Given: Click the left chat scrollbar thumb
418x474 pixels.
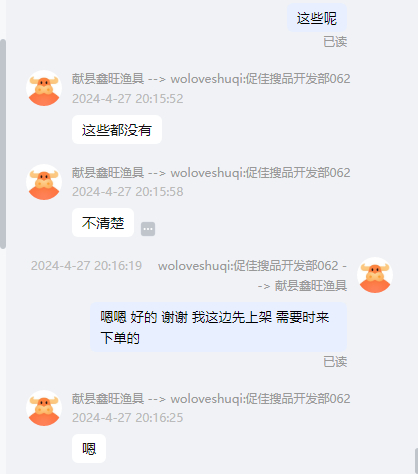Looking at the screenshot, I should tap(3, 144).
